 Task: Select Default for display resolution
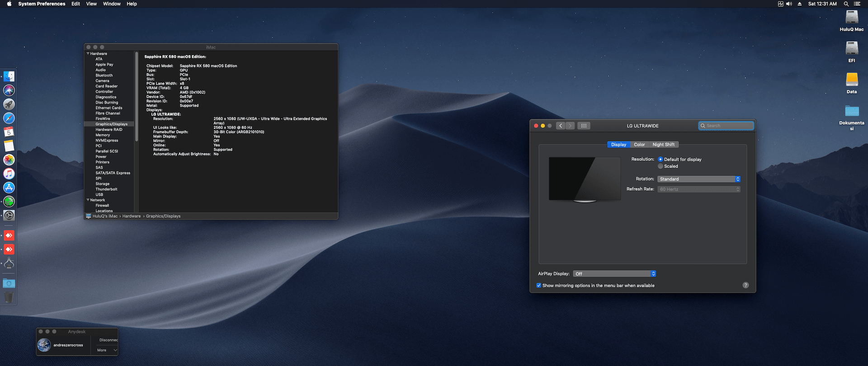pyautogui.click(x=660, y=160)
